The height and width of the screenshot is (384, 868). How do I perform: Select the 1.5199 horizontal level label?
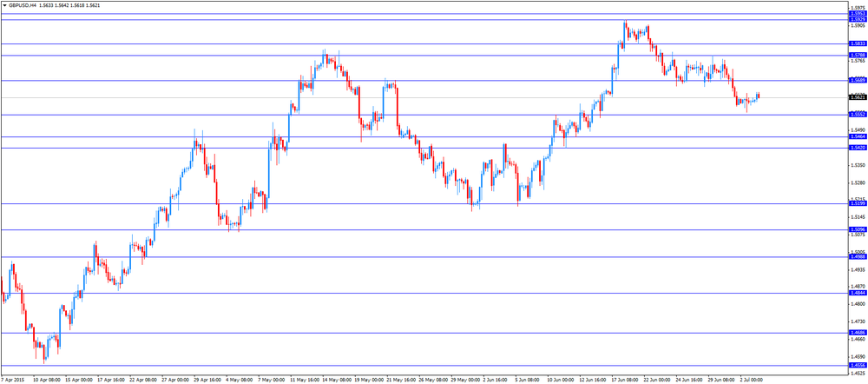point(858,203)
